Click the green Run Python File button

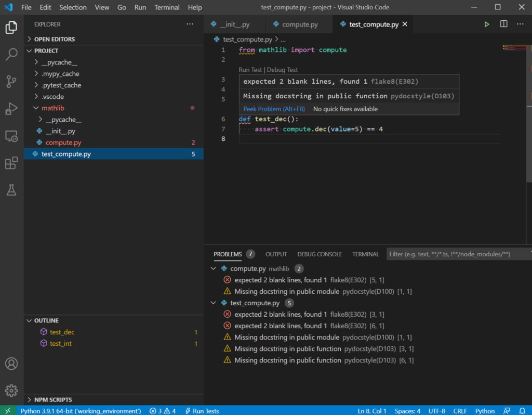(487, 24)
